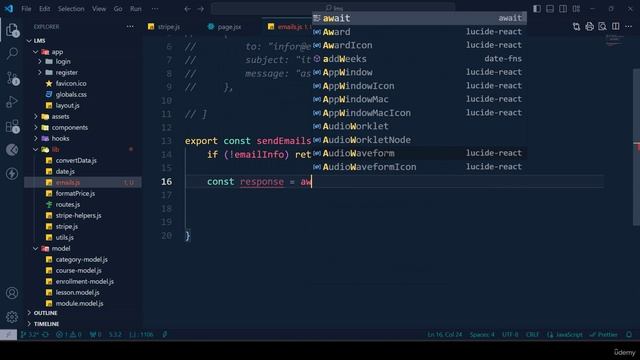Expand the TIMELINE section
Viewport: 640px width, 360px height.
tap(46, 324)
